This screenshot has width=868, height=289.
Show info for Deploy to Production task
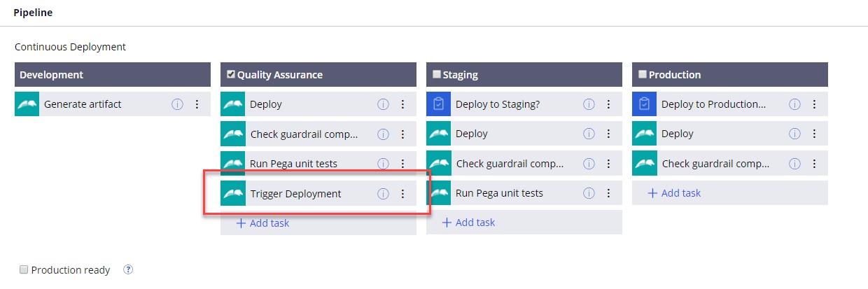(794, 104)
